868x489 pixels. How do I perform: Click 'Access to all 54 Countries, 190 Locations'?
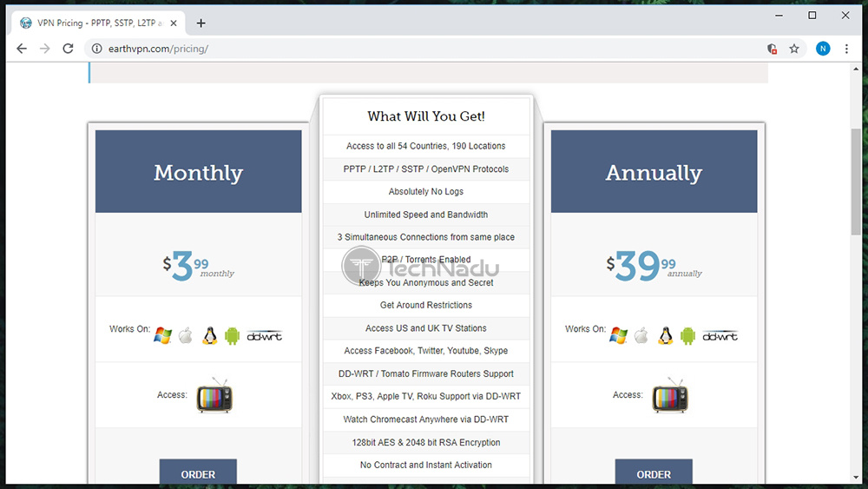(x=425, y=146)
